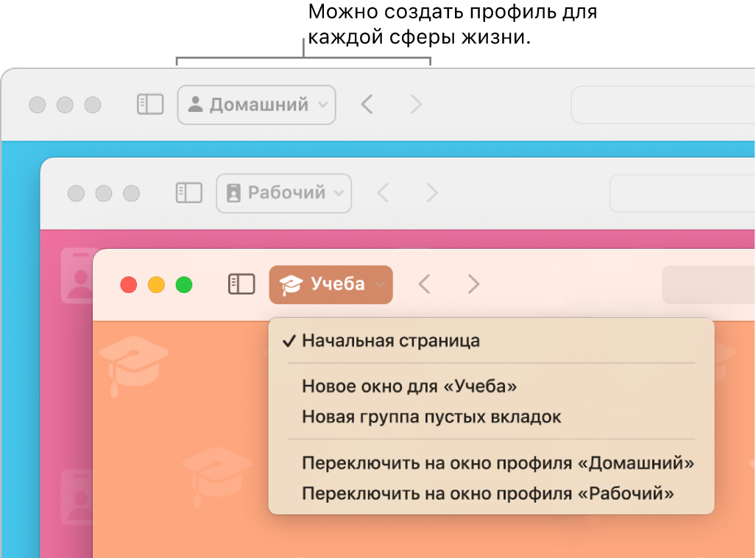Open the Учеба profile dropdown
756x558 pixels.
click(331, 285)
